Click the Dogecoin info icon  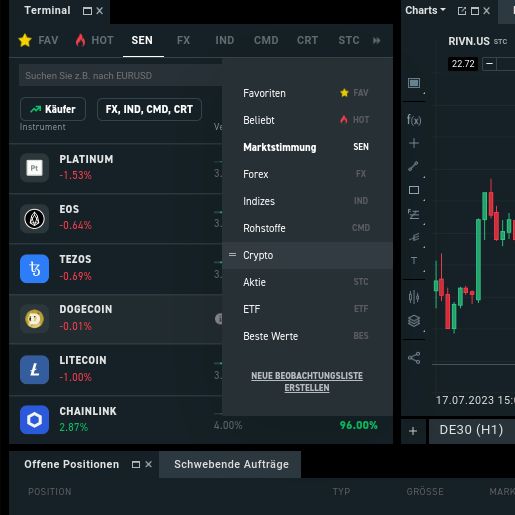tap(219, 319)
